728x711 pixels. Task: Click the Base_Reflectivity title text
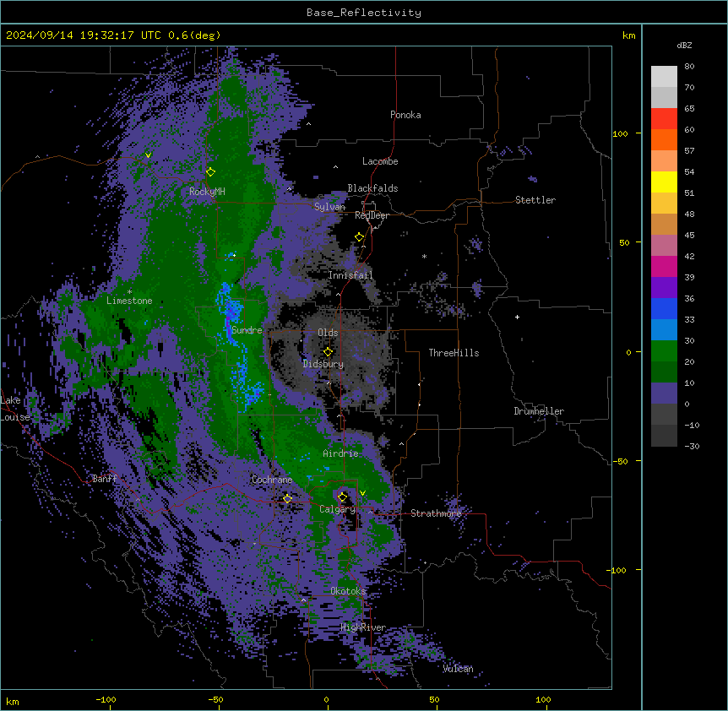pyautogui.click(x=364, y=13)
